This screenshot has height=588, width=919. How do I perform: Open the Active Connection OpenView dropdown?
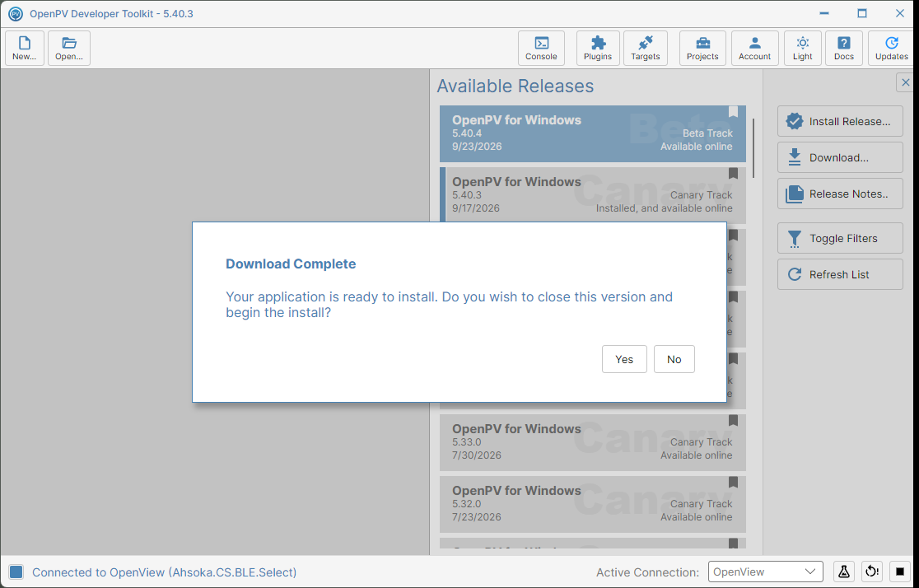[x=766, y=572]
